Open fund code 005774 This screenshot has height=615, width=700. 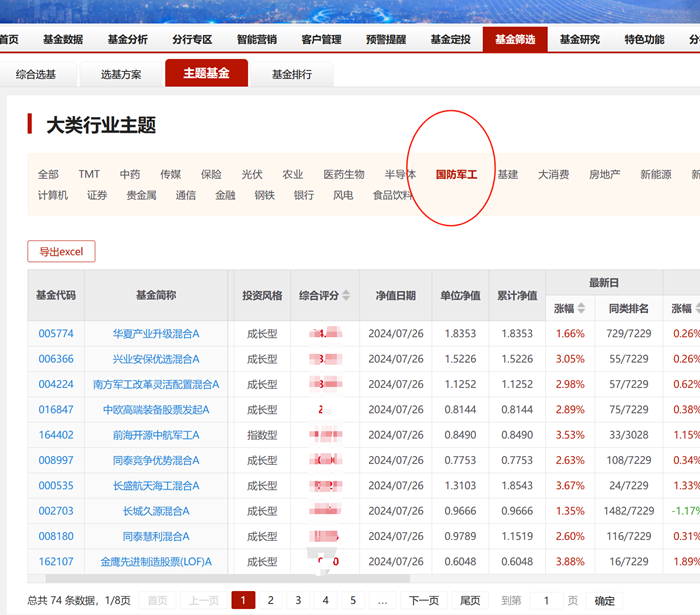(x=56, y=333)
